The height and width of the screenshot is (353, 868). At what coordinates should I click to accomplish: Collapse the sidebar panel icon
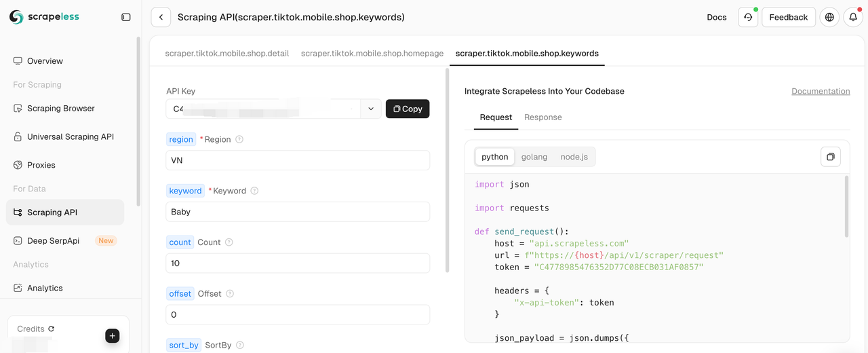click(x=125, y=17)
